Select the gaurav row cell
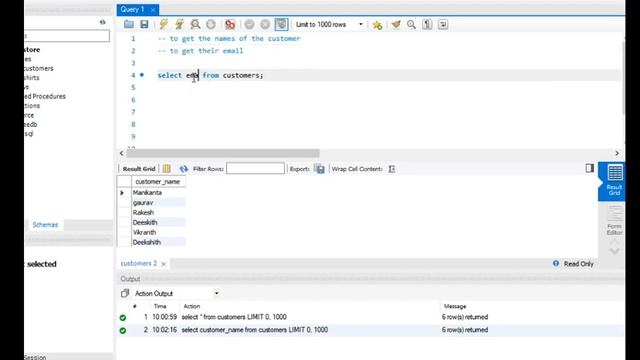 pos(158,202)
